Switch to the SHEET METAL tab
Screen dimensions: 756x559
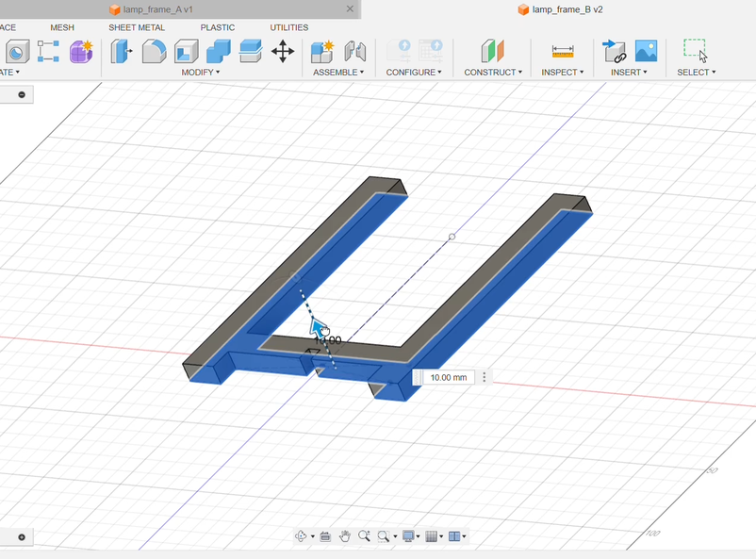pyautogui.click(x=137, y=27)
